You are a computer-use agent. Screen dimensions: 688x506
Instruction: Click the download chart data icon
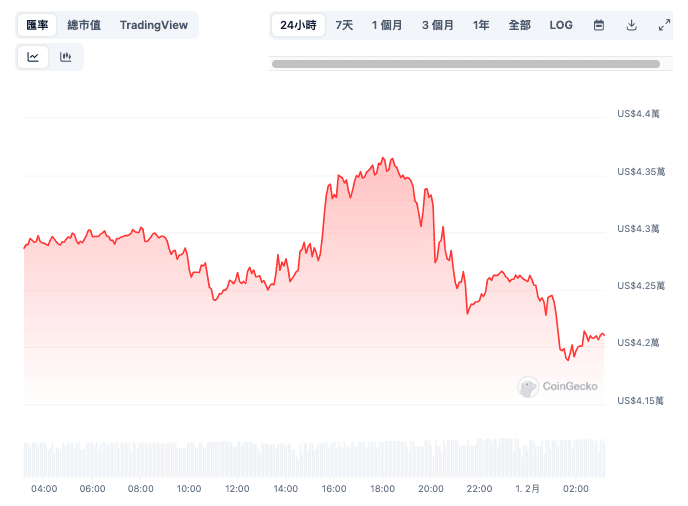pyautogui.click(x=631, y=25)
